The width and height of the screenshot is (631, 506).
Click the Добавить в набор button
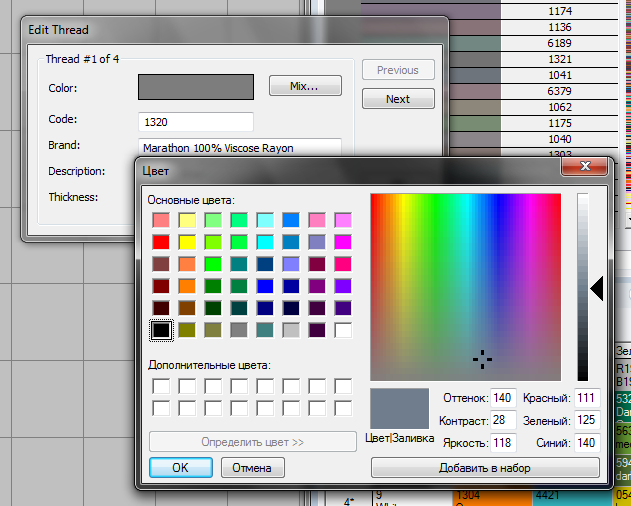[484, 468]
